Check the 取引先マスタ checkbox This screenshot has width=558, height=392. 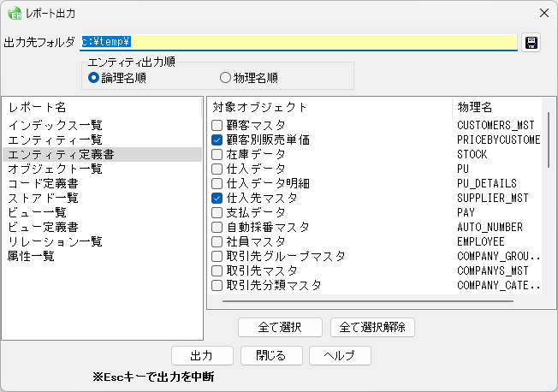pos(217,271)
